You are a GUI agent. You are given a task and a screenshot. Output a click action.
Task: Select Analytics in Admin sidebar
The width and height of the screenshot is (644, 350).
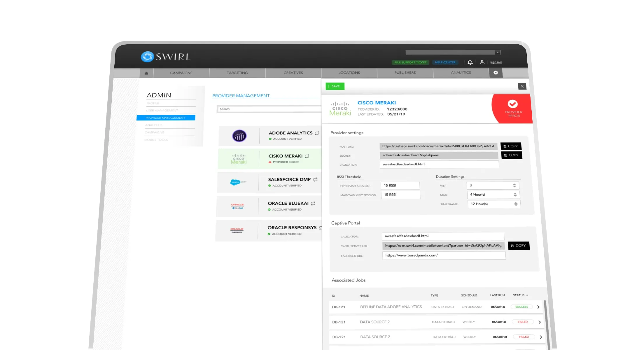(154, 125)
